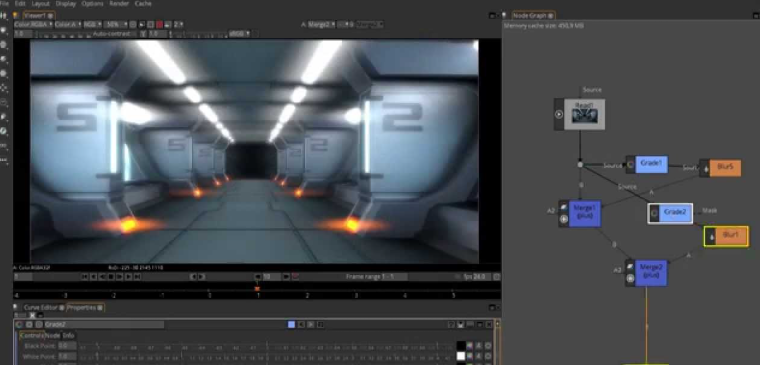
Task: Stop playback
Action: (111, 277)
